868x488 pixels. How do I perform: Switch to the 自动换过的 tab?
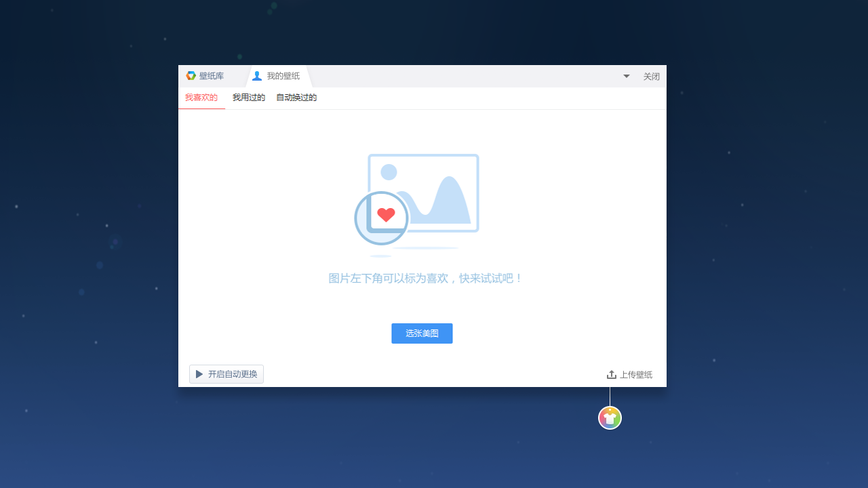(296, 97)
